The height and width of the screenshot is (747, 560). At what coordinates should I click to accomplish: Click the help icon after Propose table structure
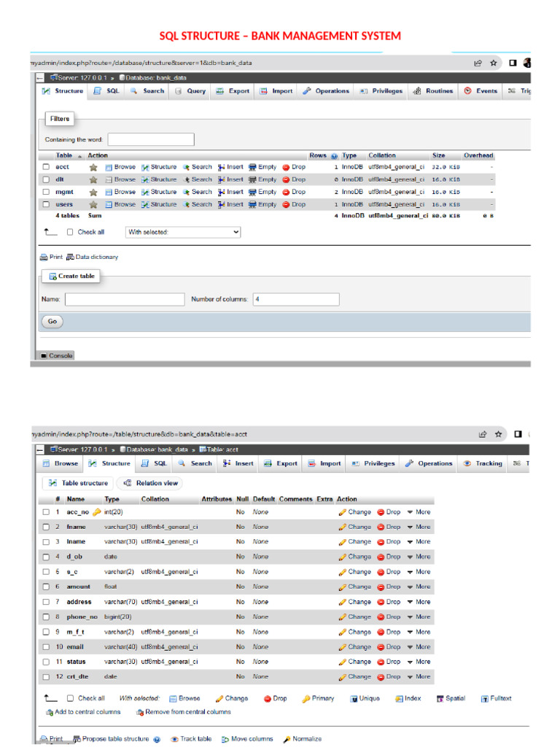tap(157, 740)
